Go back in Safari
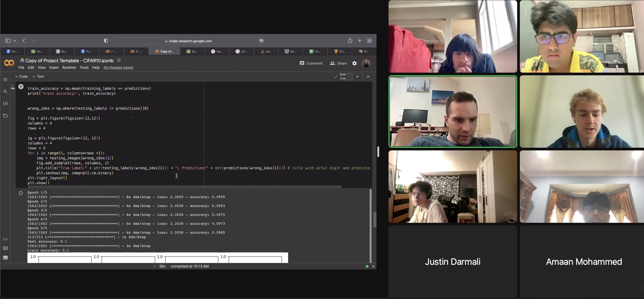The width and height of the screenshot is (644, 299). point(24,40)
